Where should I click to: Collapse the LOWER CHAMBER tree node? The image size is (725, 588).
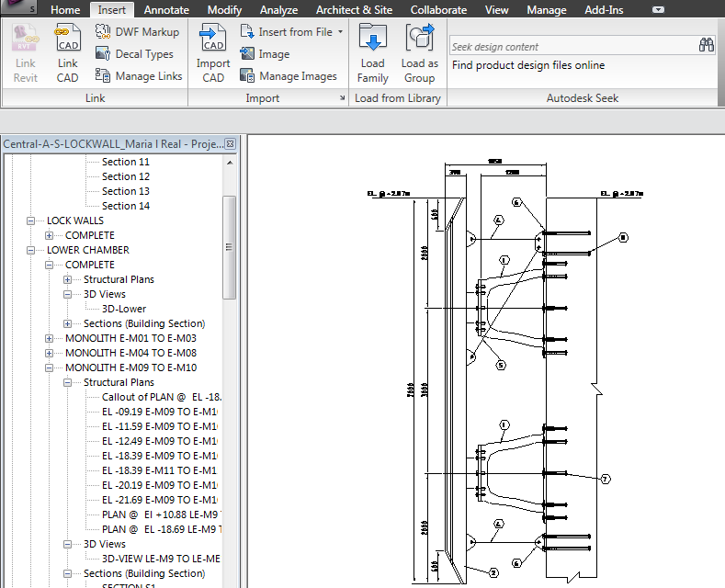click(x=30, y=250)
